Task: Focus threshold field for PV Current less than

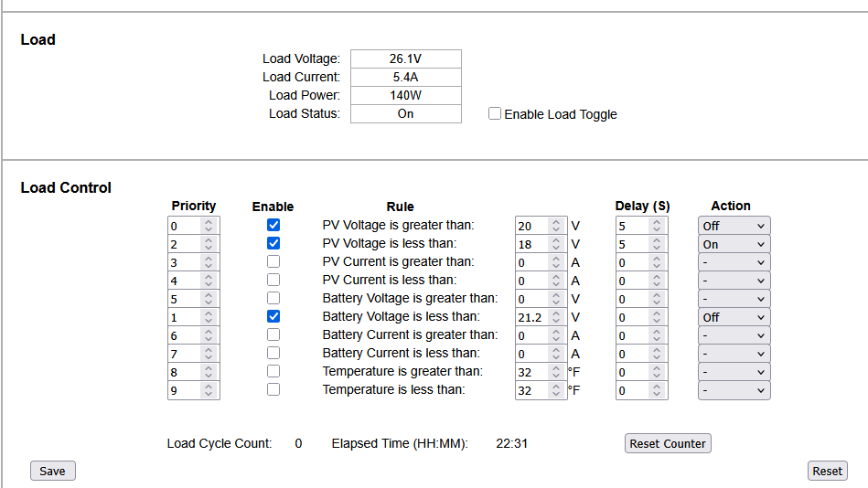Action: point(541,281)
